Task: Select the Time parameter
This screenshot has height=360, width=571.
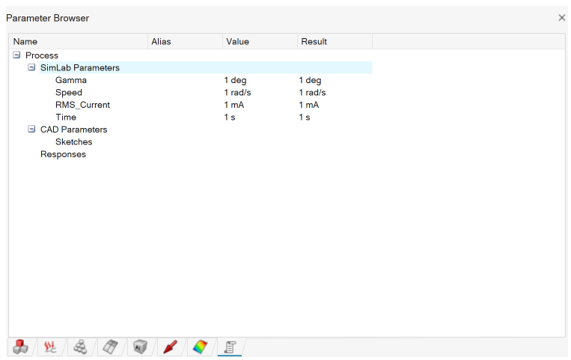Action: click(66, 117)
